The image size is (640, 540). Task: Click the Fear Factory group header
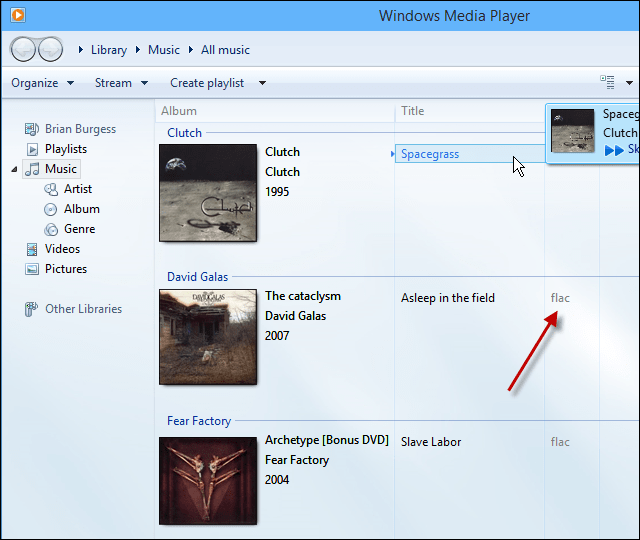coord(199,421)
